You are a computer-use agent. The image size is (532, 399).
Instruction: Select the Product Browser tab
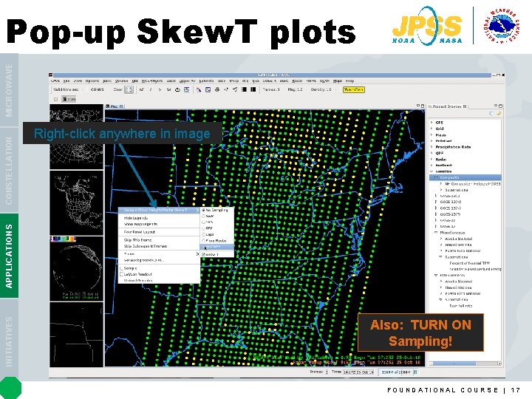(448, 106)
